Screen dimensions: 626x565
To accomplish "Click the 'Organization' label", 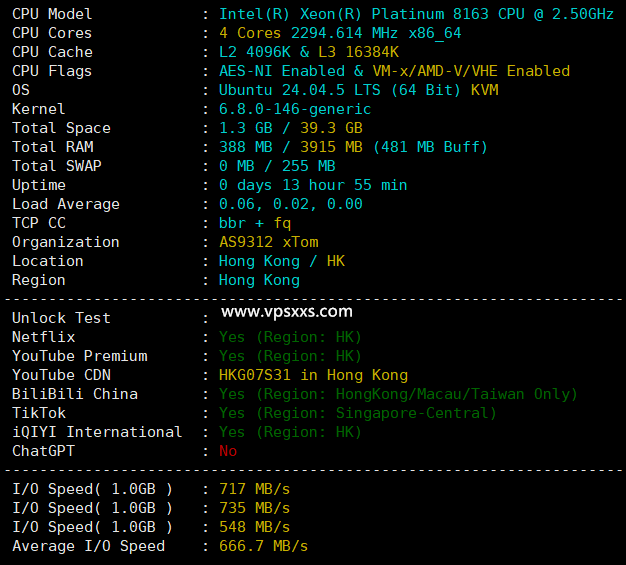I will (x=66, y=242).
